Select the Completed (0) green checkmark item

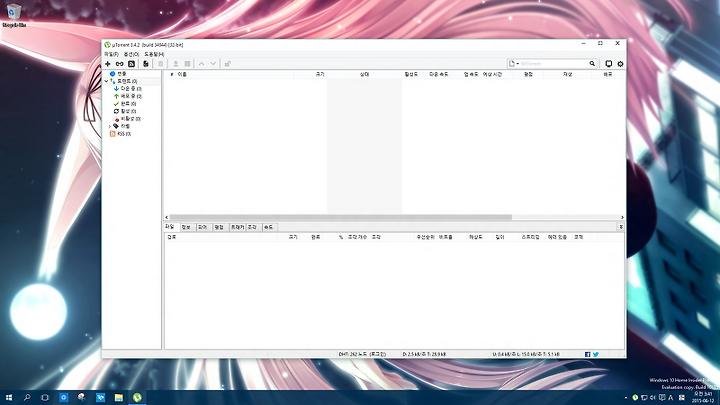coord(125,104)
